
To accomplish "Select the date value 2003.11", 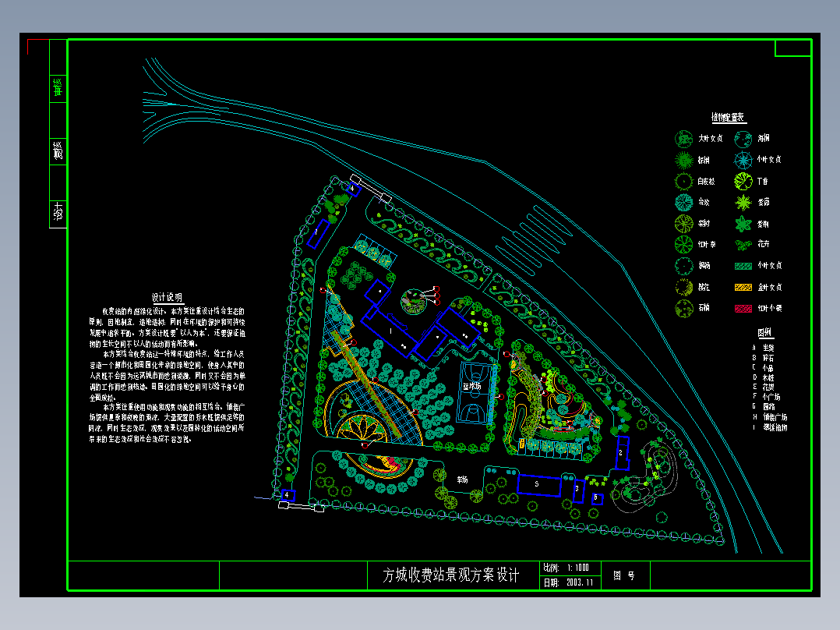I will (580, 582).
